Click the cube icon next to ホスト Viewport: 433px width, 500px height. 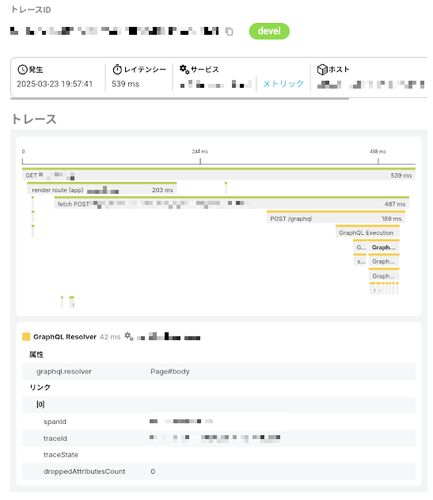(x=322, y=70)
